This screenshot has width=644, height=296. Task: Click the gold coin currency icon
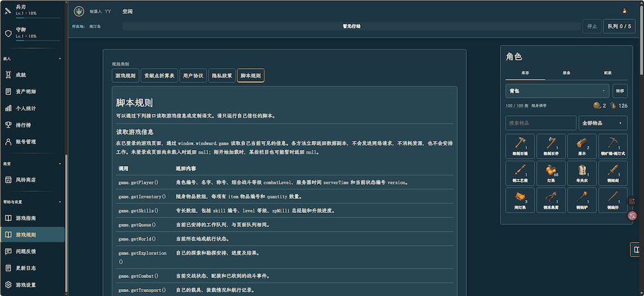pyautogui.click(x=597, y=106)
